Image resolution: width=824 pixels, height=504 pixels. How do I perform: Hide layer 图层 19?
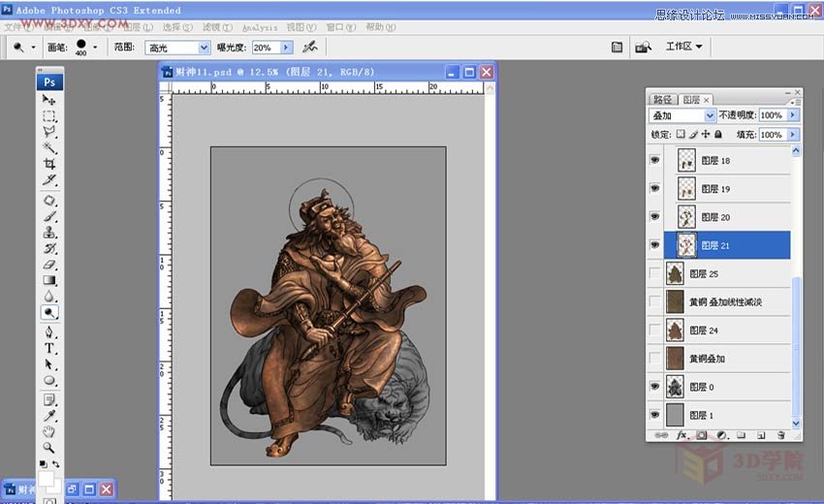tap(654, 188)
